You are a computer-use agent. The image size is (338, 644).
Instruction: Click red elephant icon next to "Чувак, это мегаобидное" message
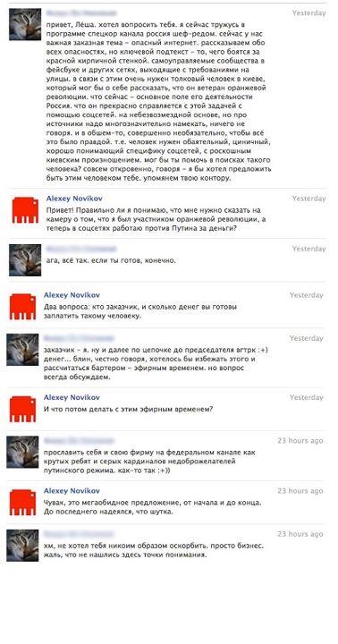(22, 503)
